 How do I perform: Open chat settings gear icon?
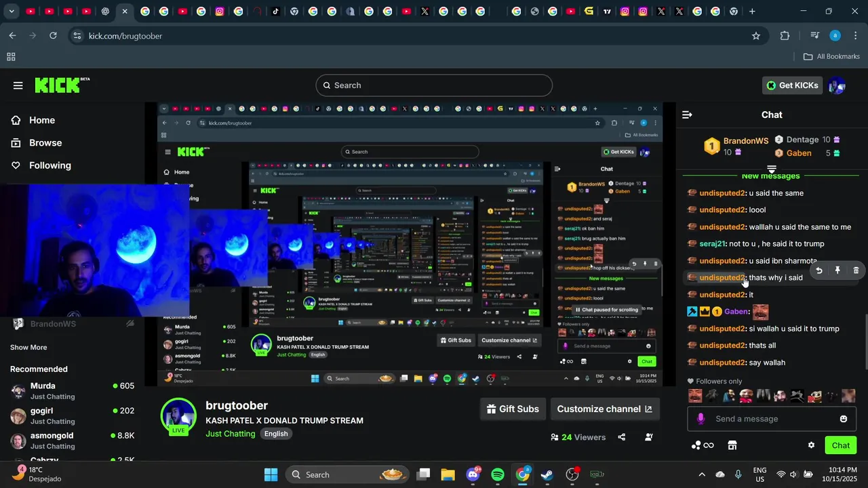(811, 445)
